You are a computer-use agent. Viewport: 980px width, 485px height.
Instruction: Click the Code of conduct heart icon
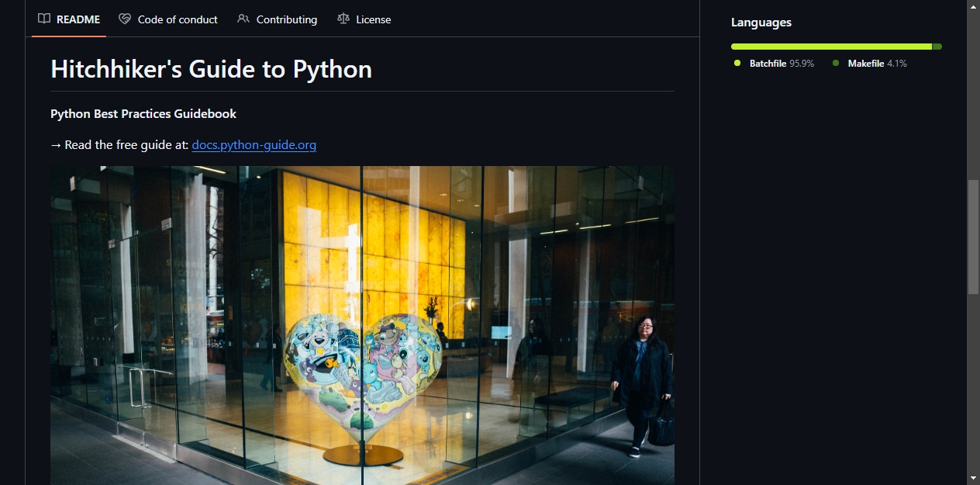pos(125,19)
